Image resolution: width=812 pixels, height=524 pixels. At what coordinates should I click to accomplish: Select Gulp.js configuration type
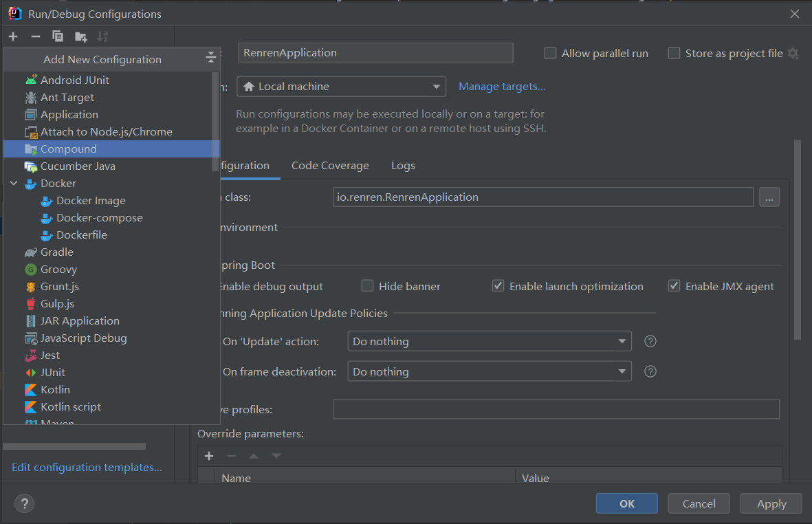click(111, 303)
